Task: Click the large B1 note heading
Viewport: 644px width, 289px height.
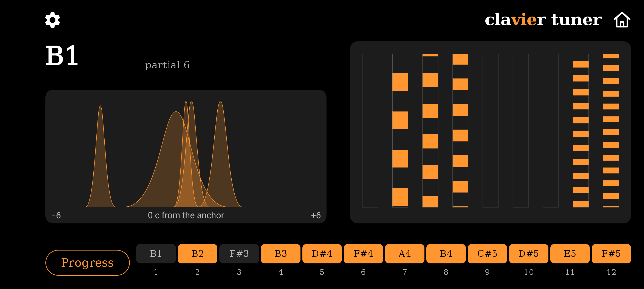Action: 62,55
